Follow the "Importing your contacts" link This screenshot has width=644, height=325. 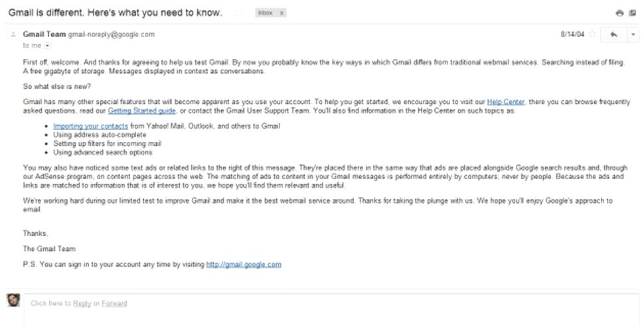click(x=90, y=126)
